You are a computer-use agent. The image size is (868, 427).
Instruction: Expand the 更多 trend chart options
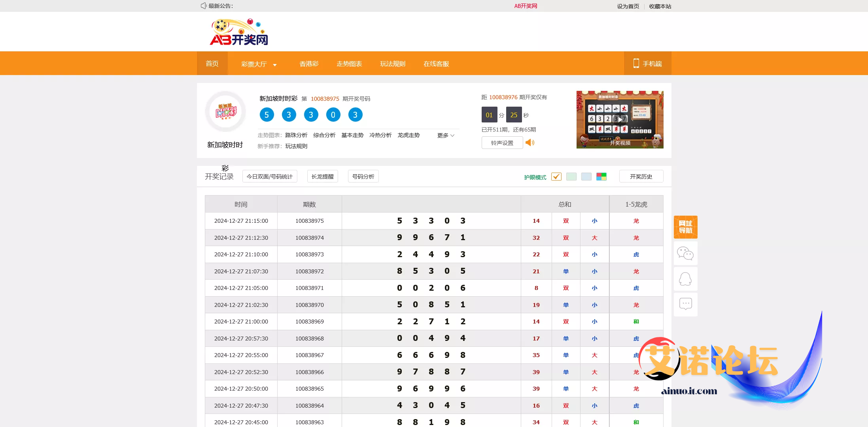click(446, 135)
